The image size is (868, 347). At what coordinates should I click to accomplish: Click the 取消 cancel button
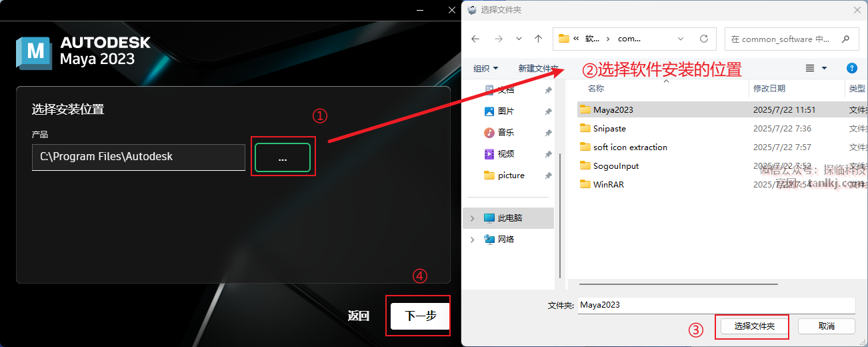tap(827, 326)
